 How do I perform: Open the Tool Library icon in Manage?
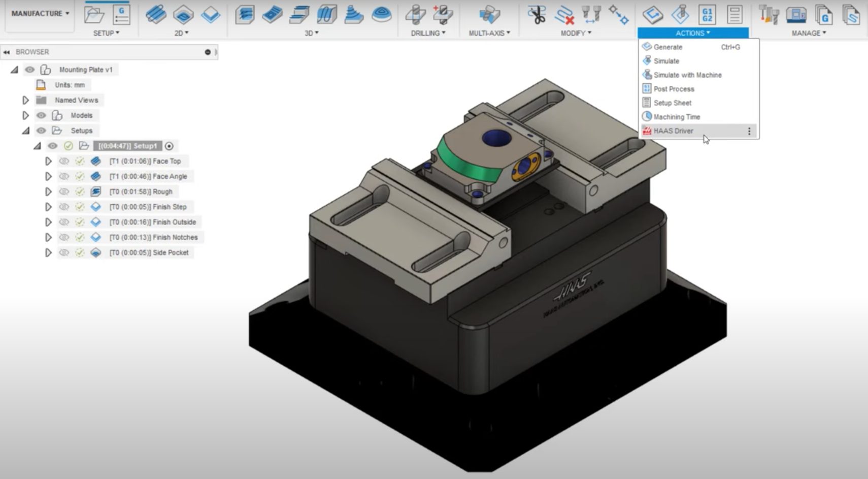pos(769,15)
